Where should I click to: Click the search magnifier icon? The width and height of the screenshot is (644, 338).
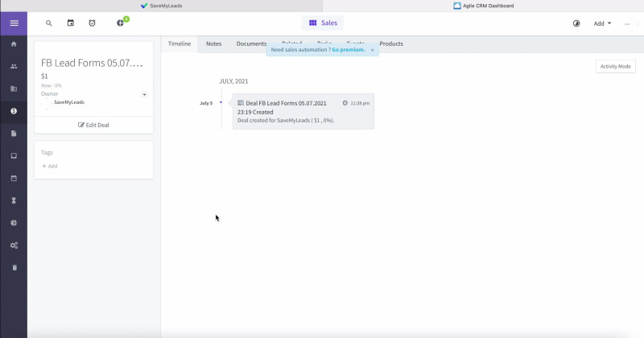click(x=49, y=23)
